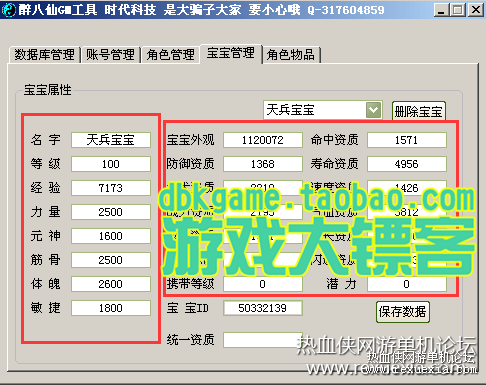This screenshot has height=385, width=486.
Task: Open the 角色物品 tab
Action: pyautogui.click(x=291, y=55)
